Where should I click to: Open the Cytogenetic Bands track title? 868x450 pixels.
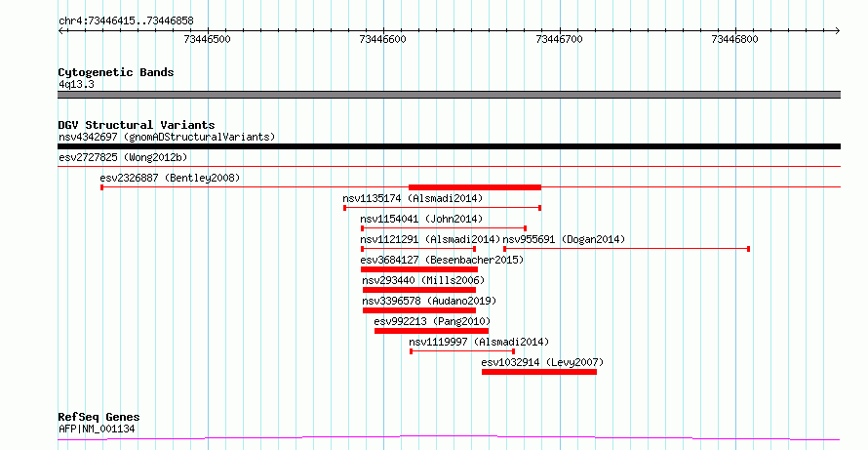click(116, 72)
